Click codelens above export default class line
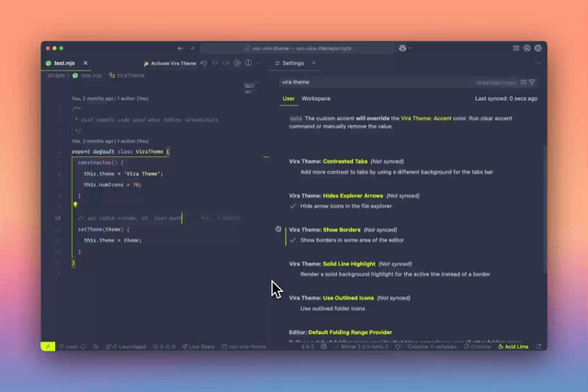This screenshot has height=392, width=588. click(x=110, y=140)
